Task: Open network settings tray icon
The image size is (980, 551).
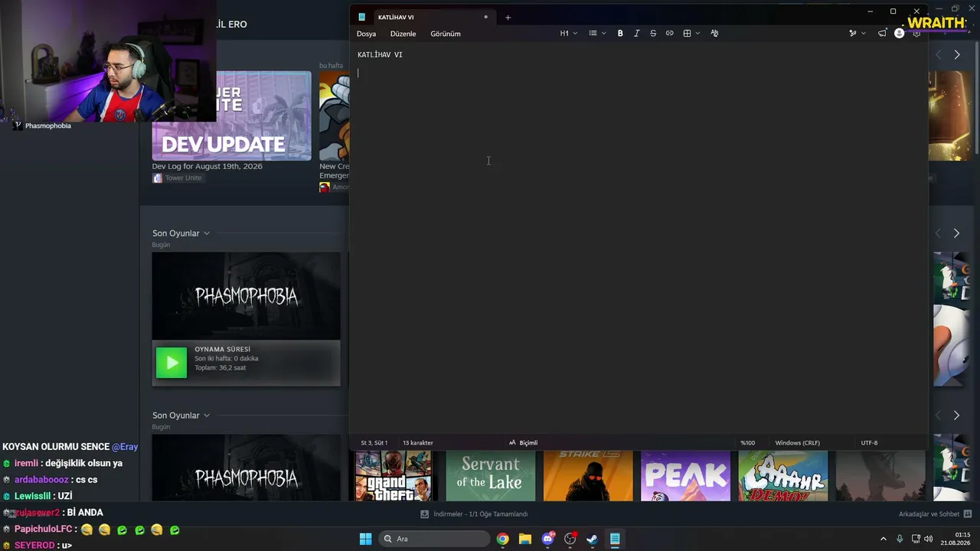Action: (916, 539)
